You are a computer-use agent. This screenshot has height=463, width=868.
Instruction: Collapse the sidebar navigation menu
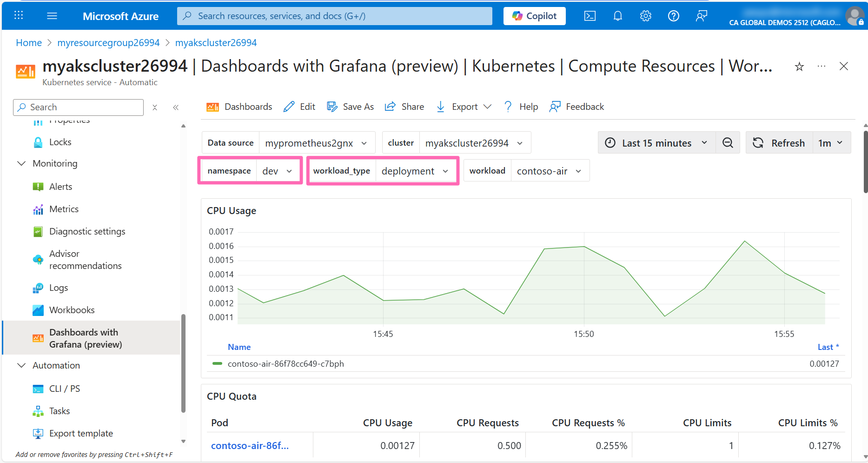[176, 107]
